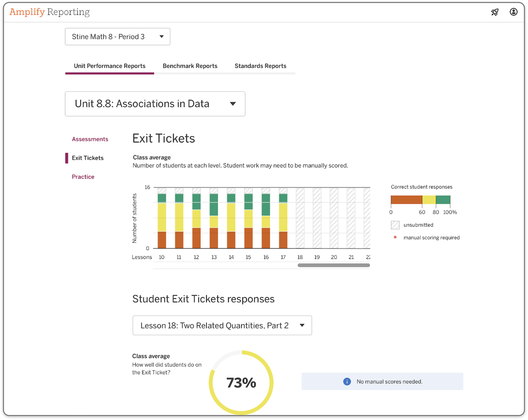This screenshot has height=420, width=528.
Task: Click the chart's horizontal scrollbar thumb
Action: tap(333, 265)
